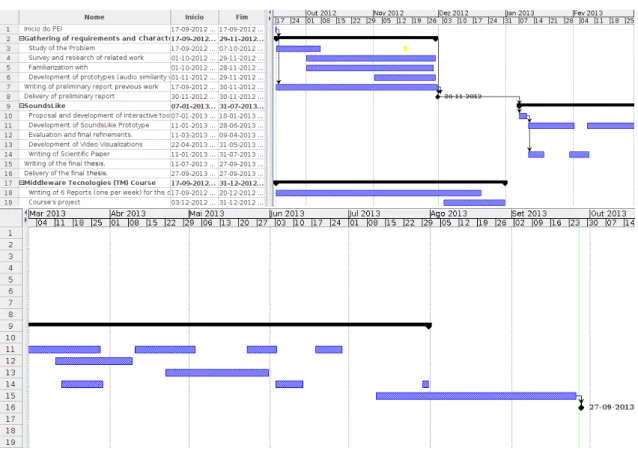638x451 pixels.
Task: Click row 12 Evaluation bar in lower chart
Action: click(x=94, y=361)
